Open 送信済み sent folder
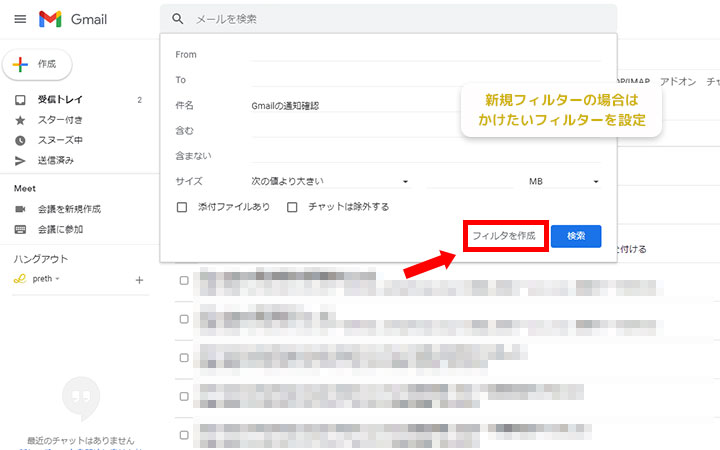Screen dimensions: 720x450 pyautogui.click(x=56, y=160)
